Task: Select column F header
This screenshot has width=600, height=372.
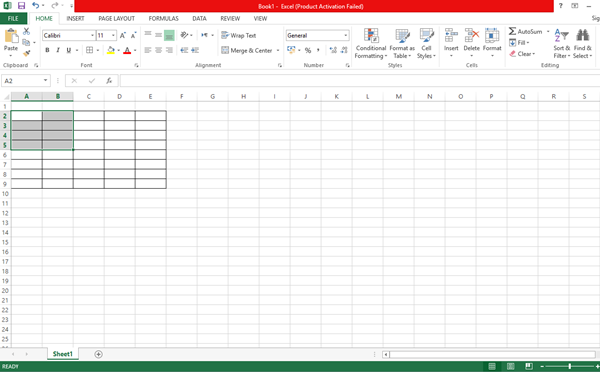Action: (x=182, y=96)
